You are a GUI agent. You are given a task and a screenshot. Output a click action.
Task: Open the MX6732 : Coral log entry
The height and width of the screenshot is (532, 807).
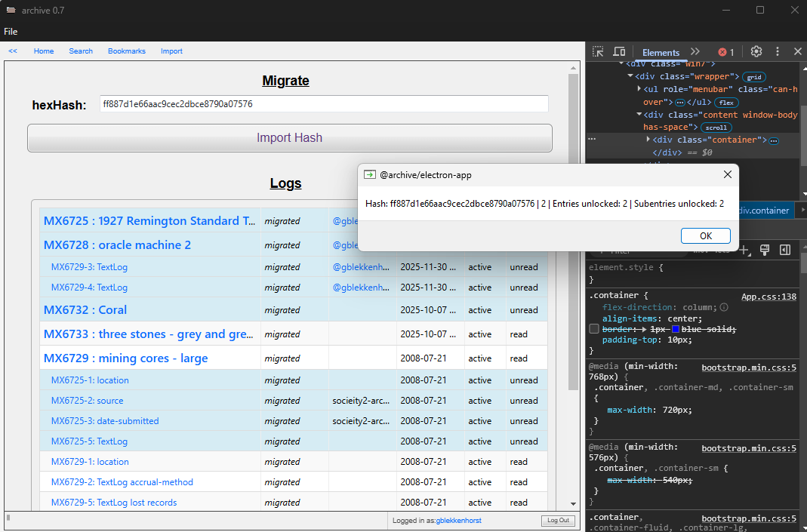[x=85, y=309]
